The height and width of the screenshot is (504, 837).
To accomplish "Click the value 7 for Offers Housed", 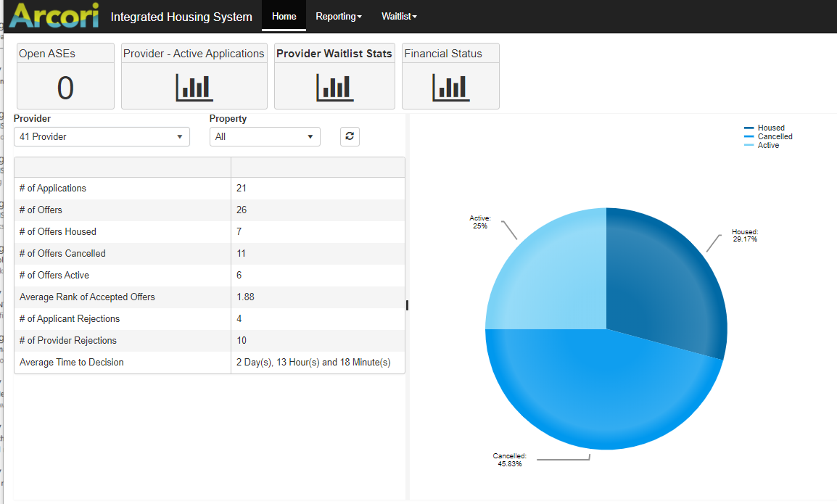I will click(x=239, y=232).
